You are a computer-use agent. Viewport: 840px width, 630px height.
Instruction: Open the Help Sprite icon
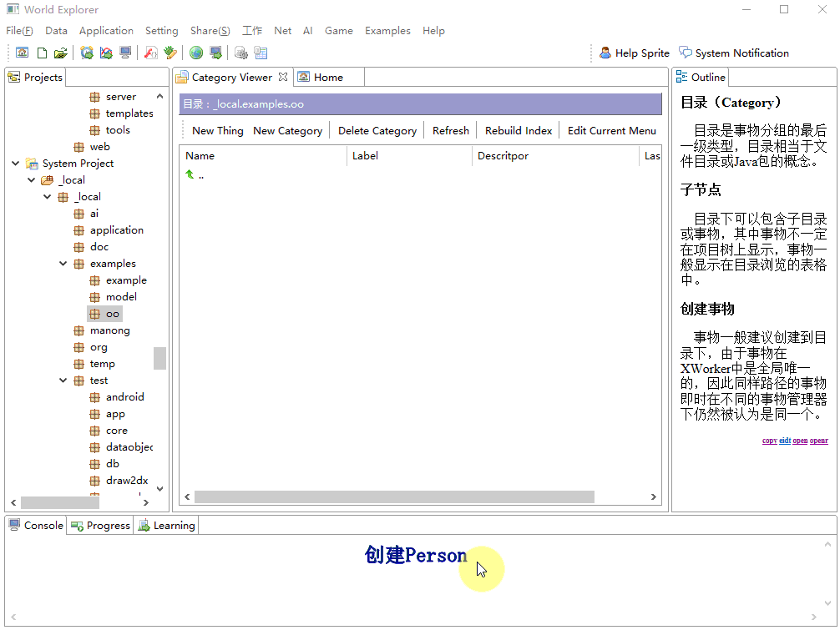click(x=605, y=53)
